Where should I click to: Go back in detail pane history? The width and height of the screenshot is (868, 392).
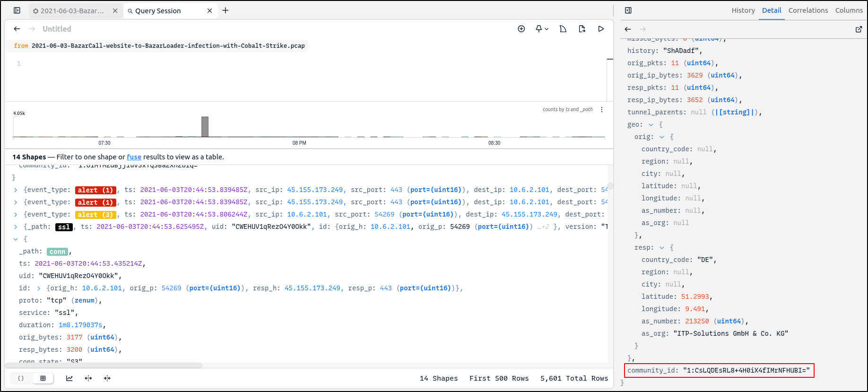tap(628, 29)
